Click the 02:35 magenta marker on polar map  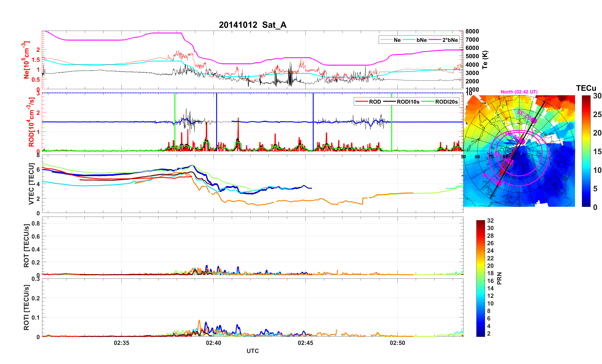[x=534, y=120]
